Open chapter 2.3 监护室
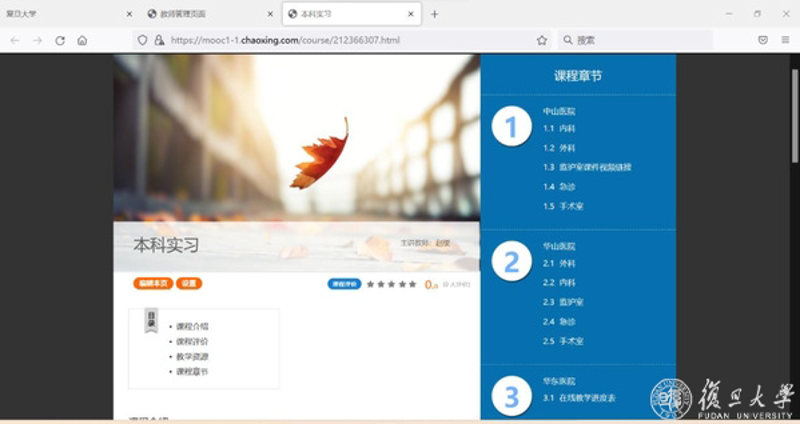This screenshot has height=424, width=800. coord(563,302)
